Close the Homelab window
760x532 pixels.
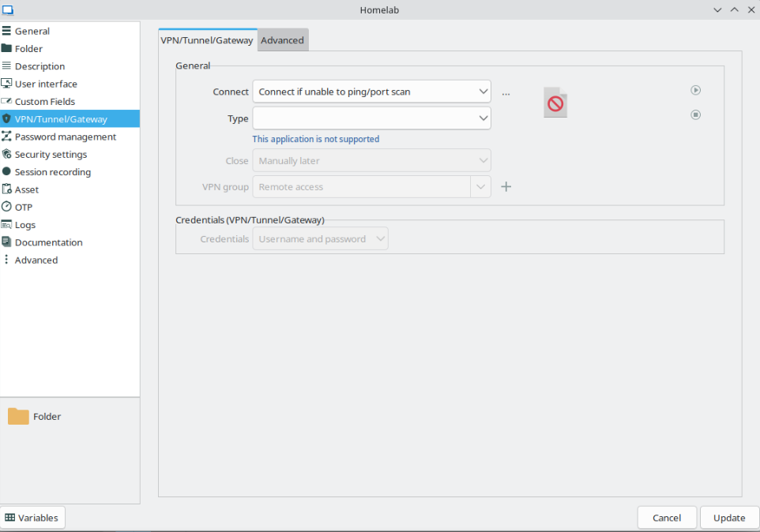[751, 9]
